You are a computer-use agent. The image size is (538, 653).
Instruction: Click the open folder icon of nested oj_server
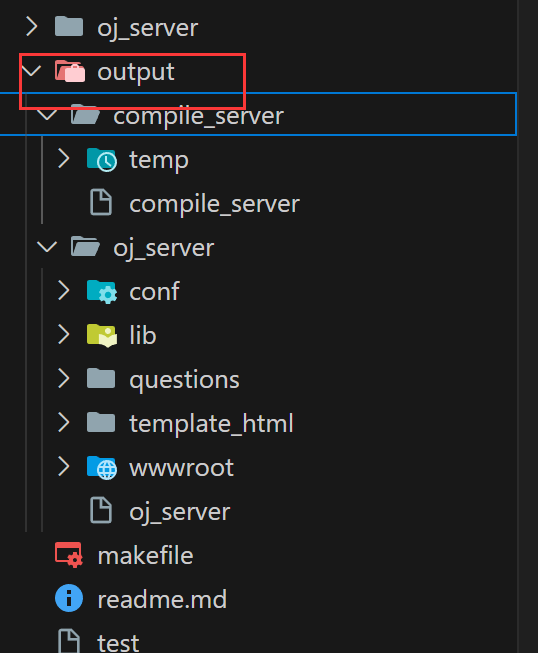pyautogui.click(x=85, y=247)
